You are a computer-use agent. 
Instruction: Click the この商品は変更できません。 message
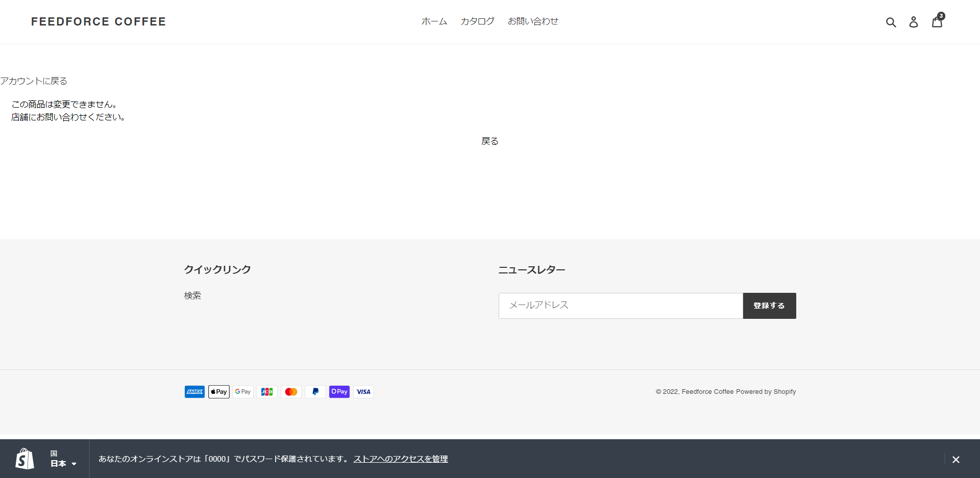66,105
